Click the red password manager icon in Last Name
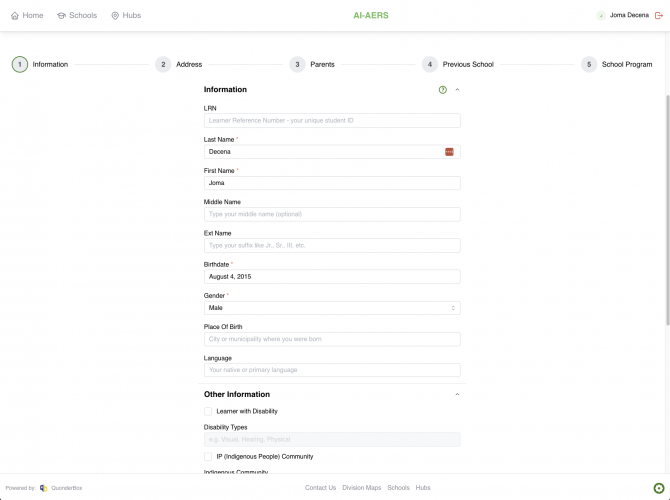 (449, 152)
